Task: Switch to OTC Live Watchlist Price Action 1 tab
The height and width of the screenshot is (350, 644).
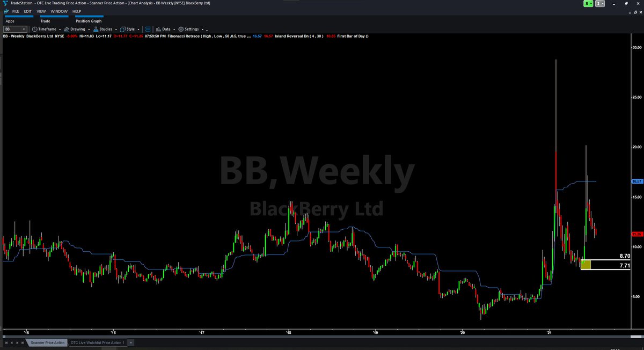Action: [x=97, y=342]
